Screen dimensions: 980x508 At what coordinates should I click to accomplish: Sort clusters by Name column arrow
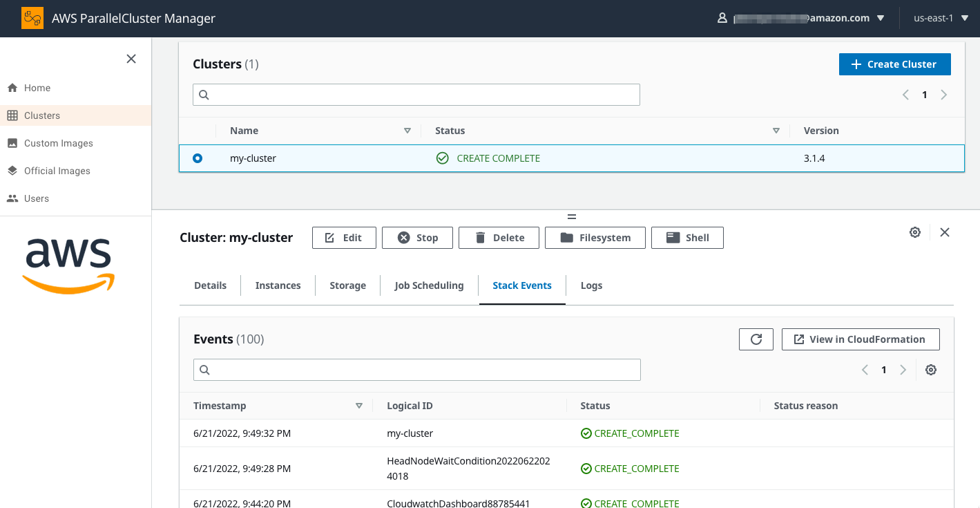tap(407, 131)
